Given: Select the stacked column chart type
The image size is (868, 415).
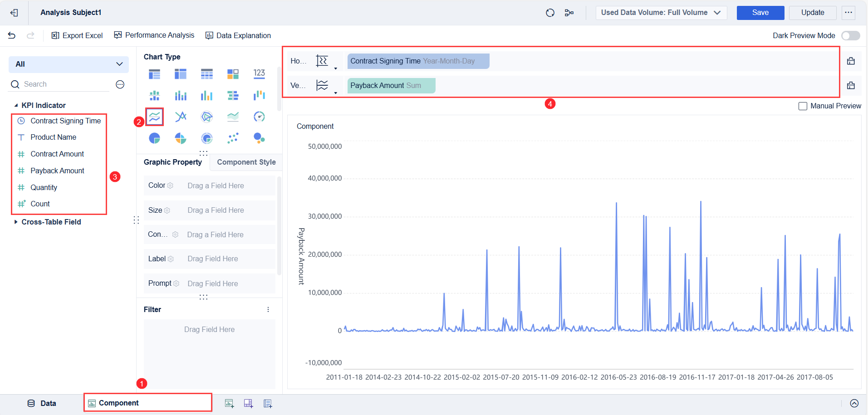Looking at the screenshot, I should 181,95.
